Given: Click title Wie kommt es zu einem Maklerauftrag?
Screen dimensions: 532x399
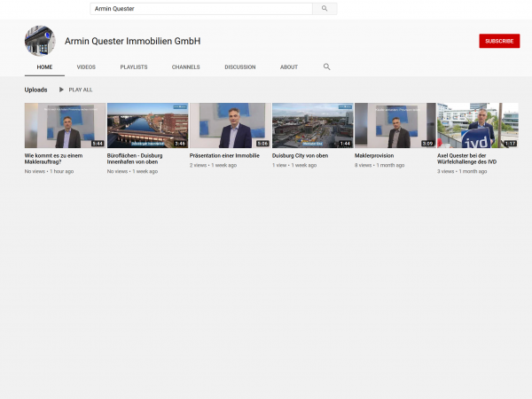Looking at the screenshot, I should click(53, 159).
